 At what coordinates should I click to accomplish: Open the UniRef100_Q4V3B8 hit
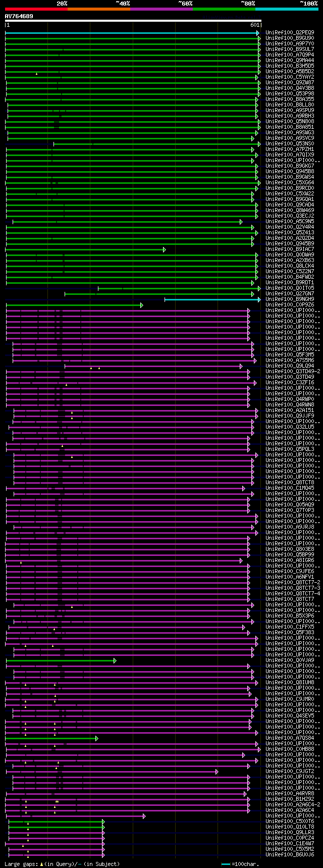(x=290, y=88)
